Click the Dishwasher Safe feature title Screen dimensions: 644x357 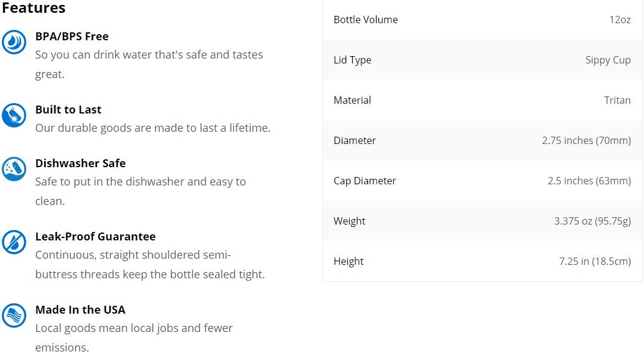click(81, 164)
